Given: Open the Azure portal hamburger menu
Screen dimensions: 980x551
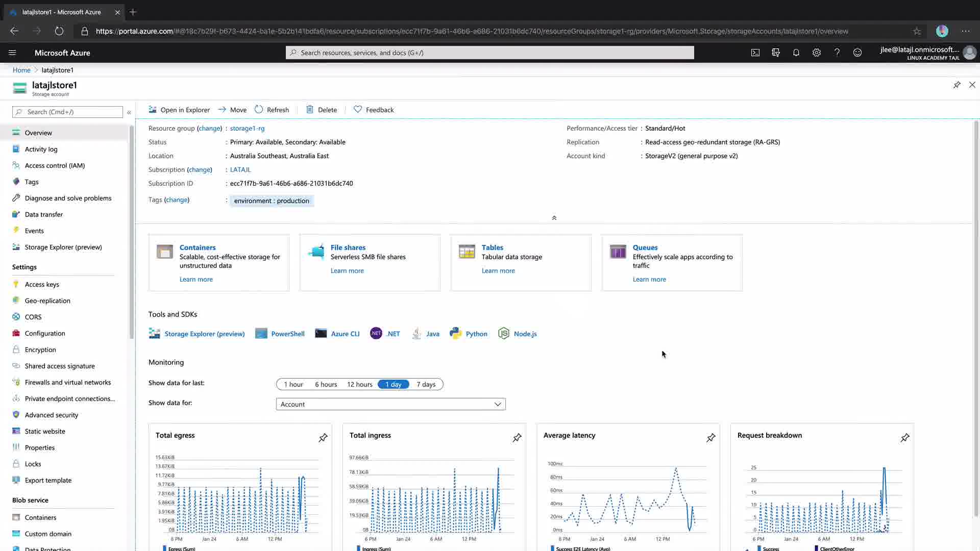Looking at the screenshot, I should click(12, 53).
